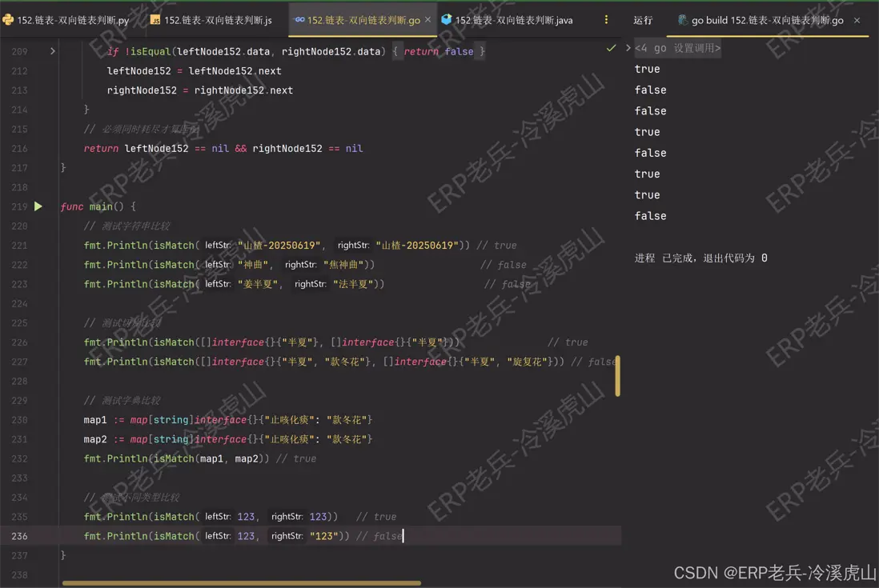Click the last 'false' output line in console
This screenshot has width=879, height=588.
tap(650, 216)
